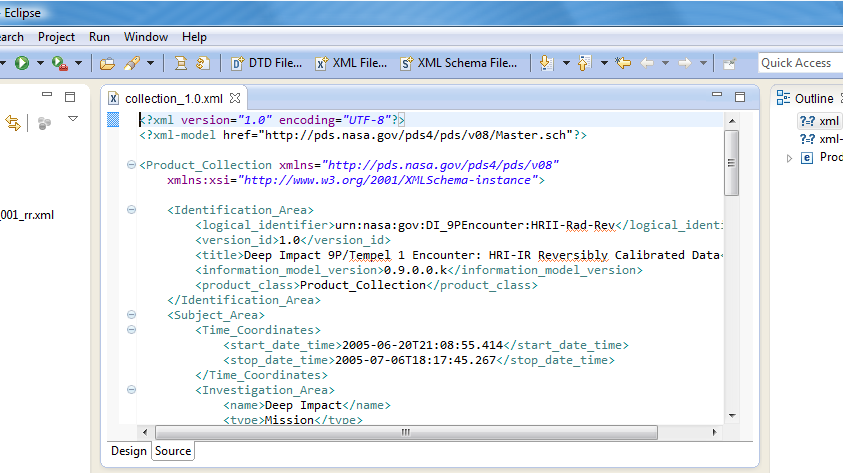The width and height of the screenshot is (843, 473).
Task: Create a new XML Schema File
Action: (459, 63)
